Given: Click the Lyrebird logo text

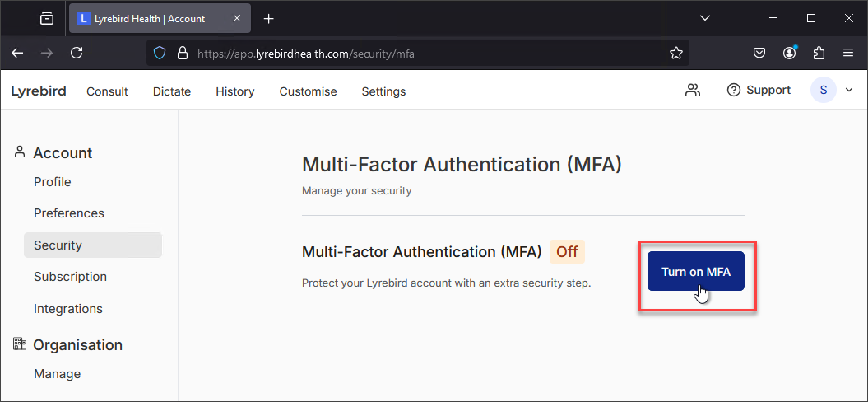Looking at the screenshot, I should click(39, 91).
